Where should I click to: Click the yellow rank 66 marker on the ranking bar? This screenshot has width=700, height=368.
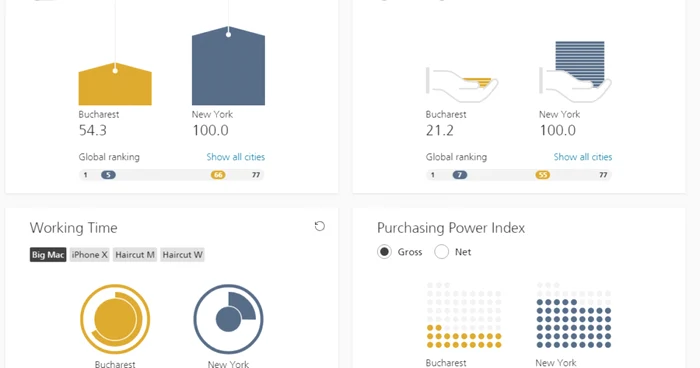pyautogui.click(x=218, y=175)
